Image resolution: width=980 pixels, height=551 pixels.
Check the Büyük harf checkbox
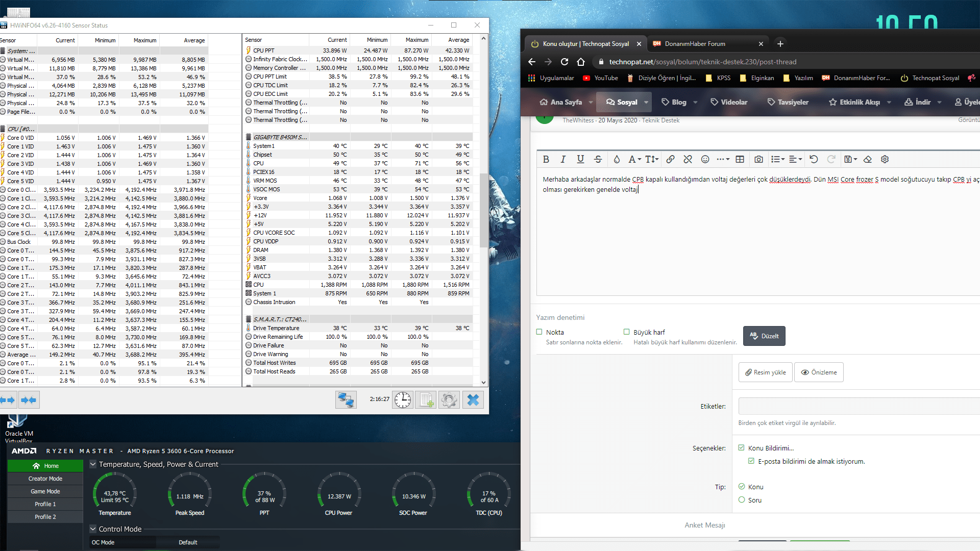pyautogui.click(x=626, y=332)
